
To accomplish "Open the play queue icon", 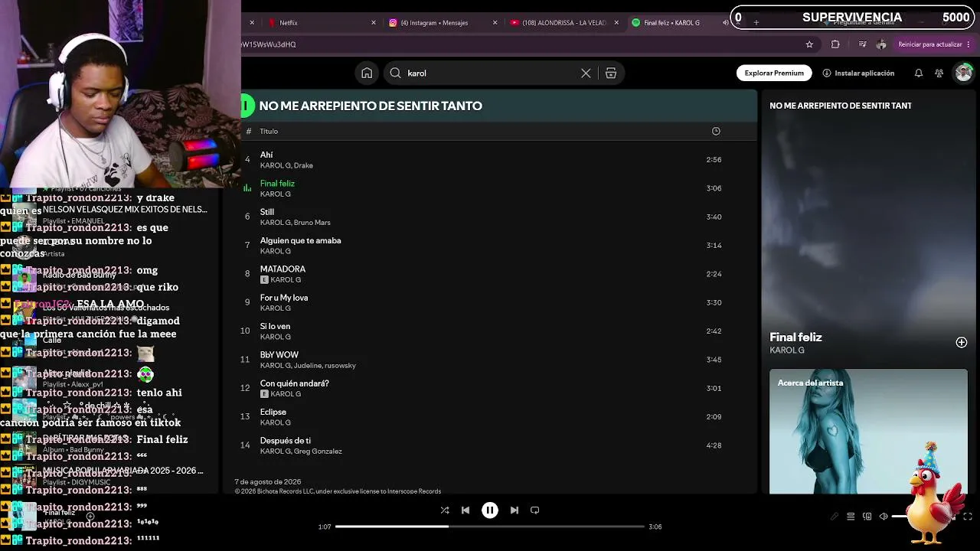I will [851, 517].
